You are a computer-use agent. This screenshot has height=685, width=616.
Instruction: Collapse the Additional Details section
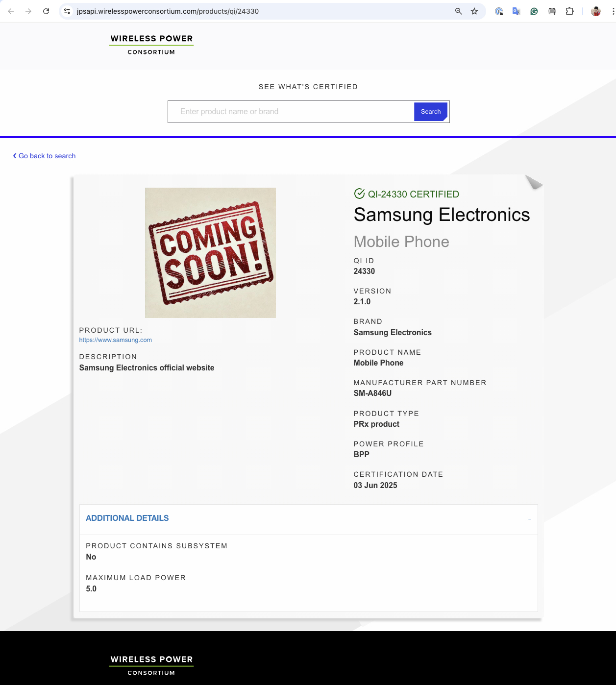pyautogui.click(x=529, y=519)
